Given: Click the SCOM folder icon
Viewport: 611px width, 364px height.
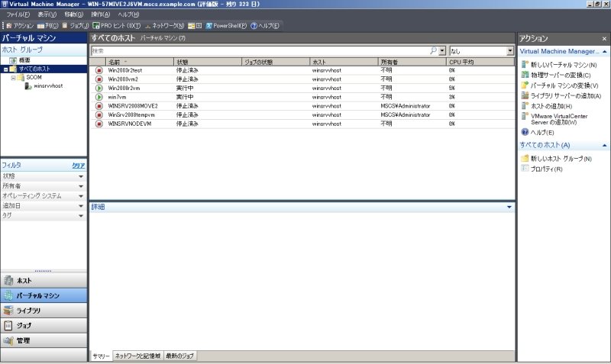Looking at the screenshot, I should (x=21, y=78).
